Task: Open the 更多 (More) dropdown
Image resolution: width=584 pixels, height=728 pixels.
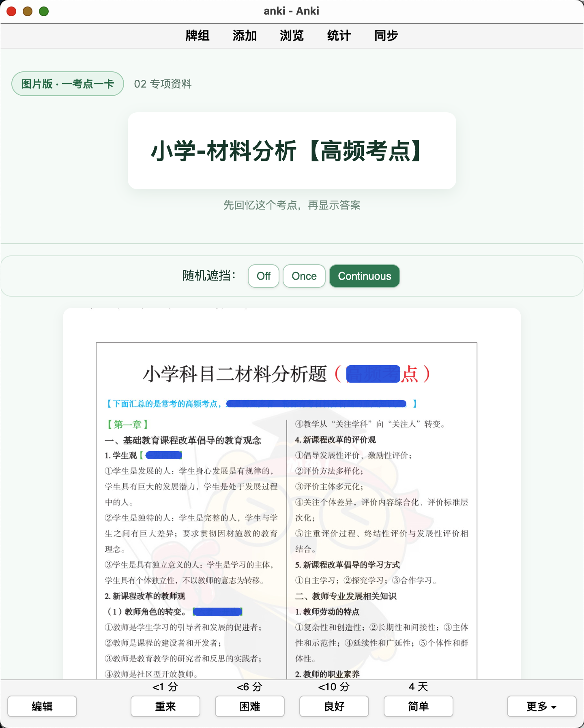Action: [x=542, y=707]
